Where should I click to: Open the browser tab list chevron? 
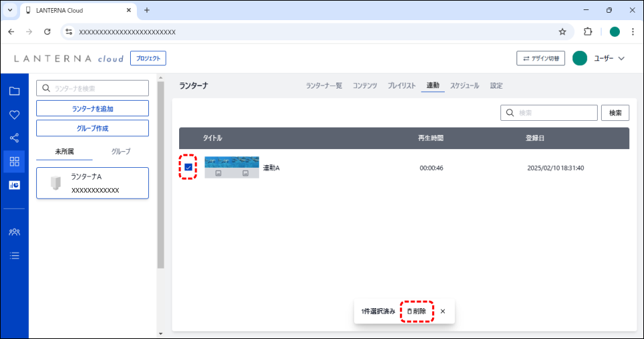click(10, 10)
